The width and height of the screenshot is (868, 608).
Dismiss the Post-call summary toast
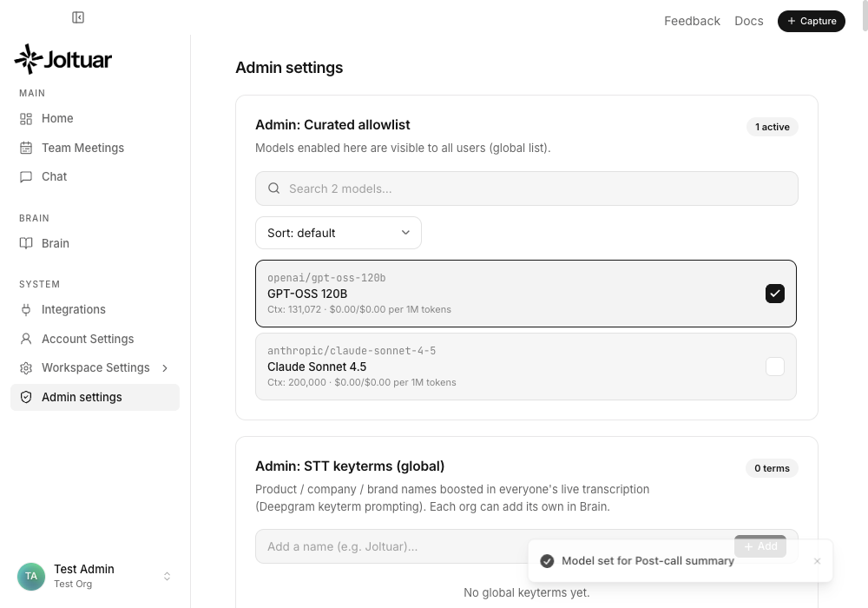[817, 561]
